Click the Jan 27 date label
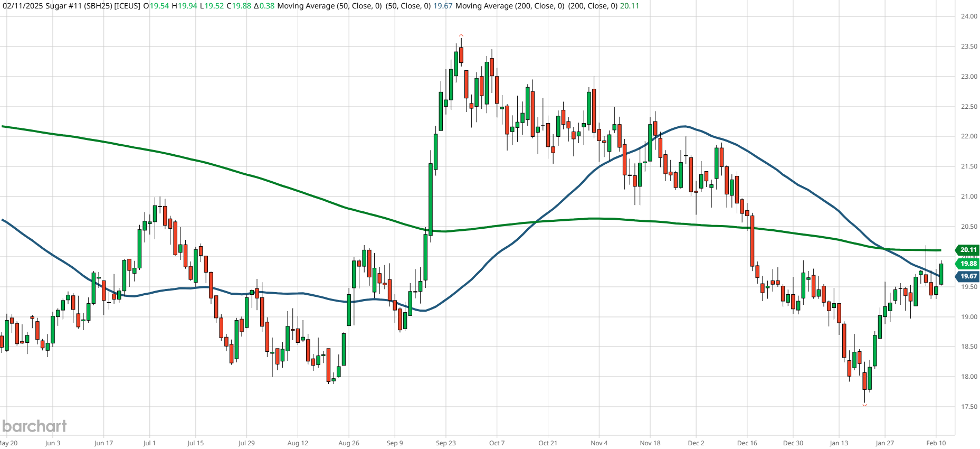The height and width of the screenshot is (449, 980). [885, 443]
